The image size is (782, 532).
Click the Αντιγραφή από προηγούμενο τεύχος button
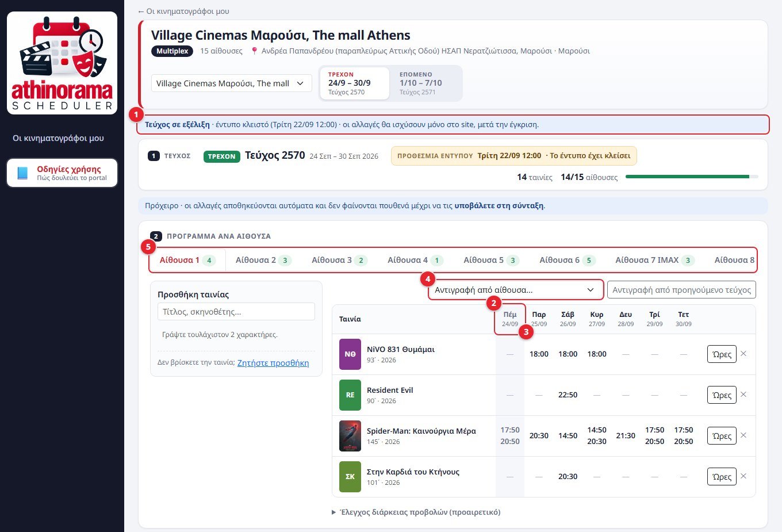(681, 290)
